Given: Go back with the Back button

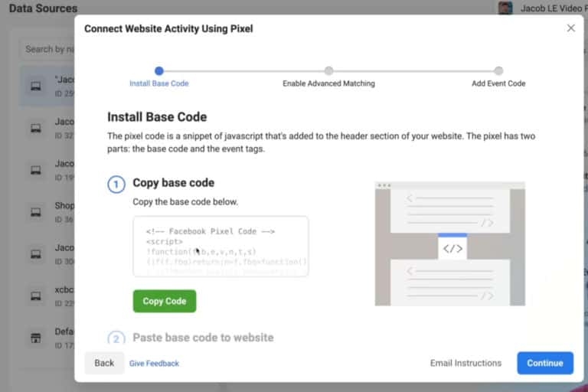Looking at the screenshot, I should tap(104, 363).
